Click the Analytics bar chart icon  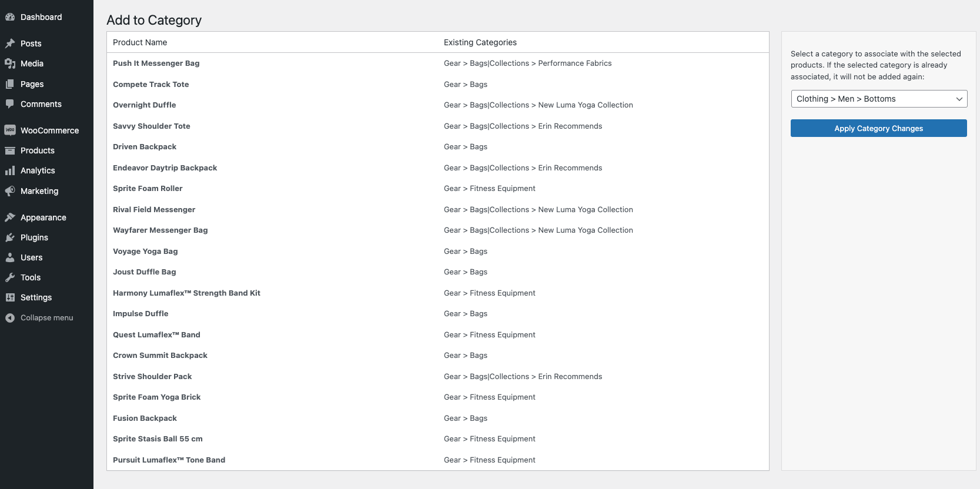click(x=10, y=170)
